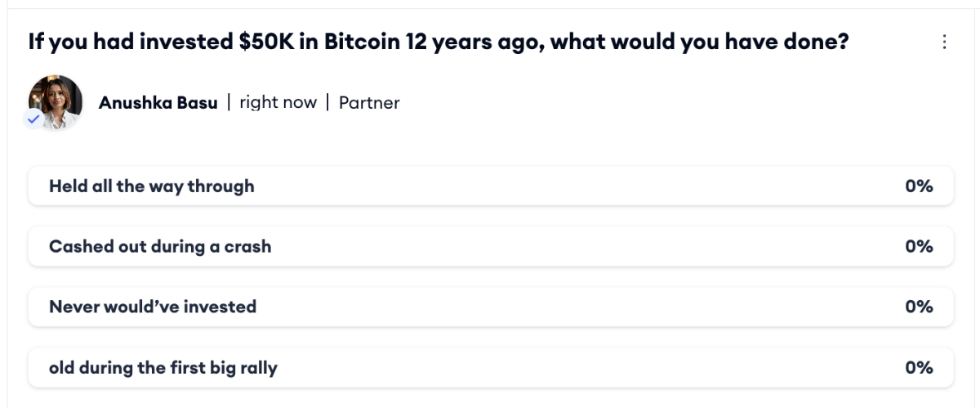Click the 'Partner' role label
Screen dimensions: 980x408
point(369,103)
